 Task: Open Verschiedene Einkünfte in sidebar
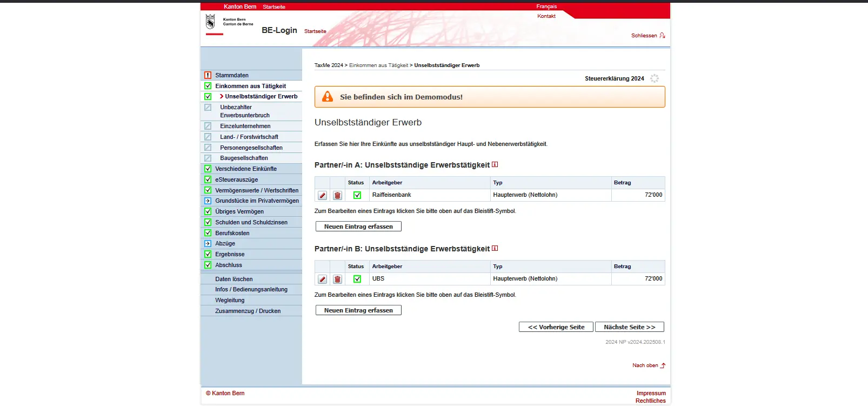coord(245,169)
